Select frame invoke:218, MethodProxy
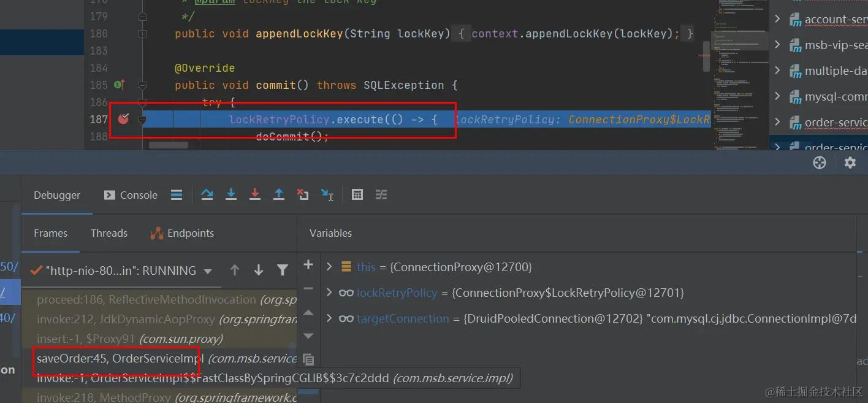This screenshot has height=403, width=868. 159,397
